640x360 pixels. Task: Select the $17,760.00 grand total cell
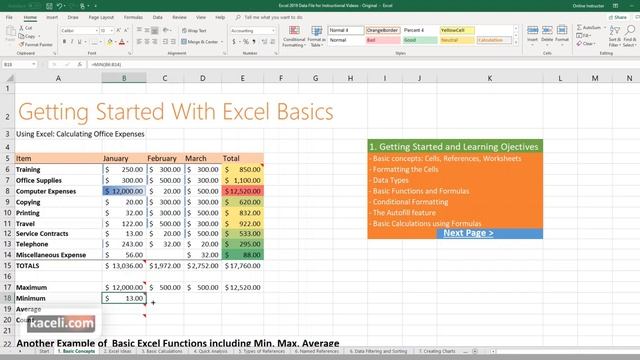click(242, 266)
